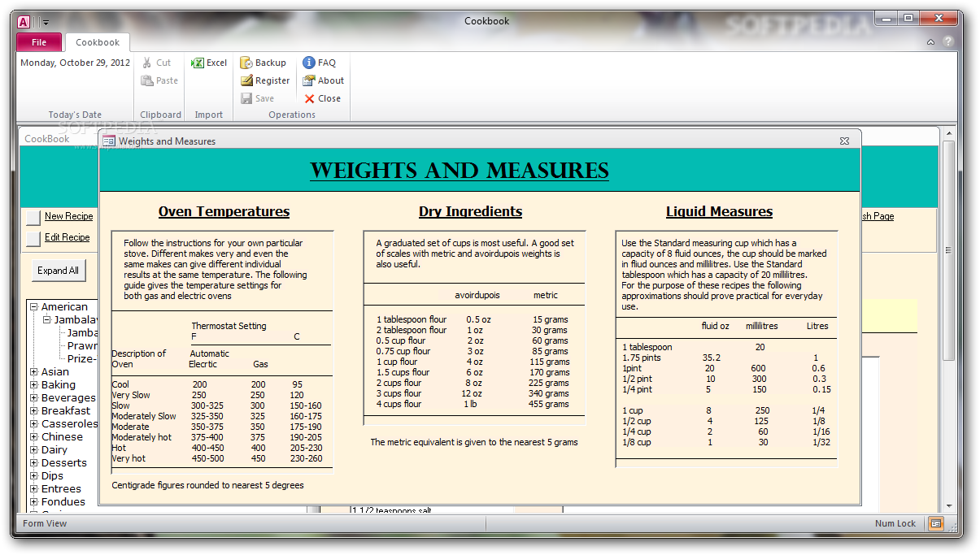Close the Weights and Measures window

pos(844,141)
